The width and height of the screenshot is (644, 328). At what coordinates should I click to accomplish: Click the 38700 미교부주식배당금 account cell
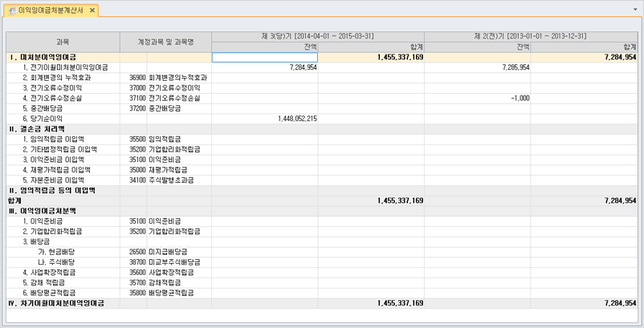pos(167,262)
